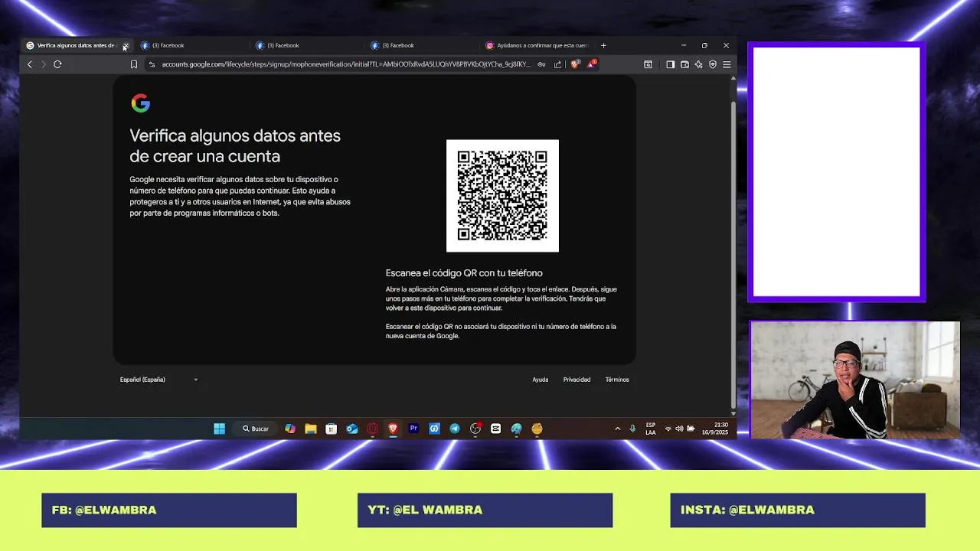
Task: Switch to the Facebook tab beside the Instagram tab
Action: tap(422, 45)
